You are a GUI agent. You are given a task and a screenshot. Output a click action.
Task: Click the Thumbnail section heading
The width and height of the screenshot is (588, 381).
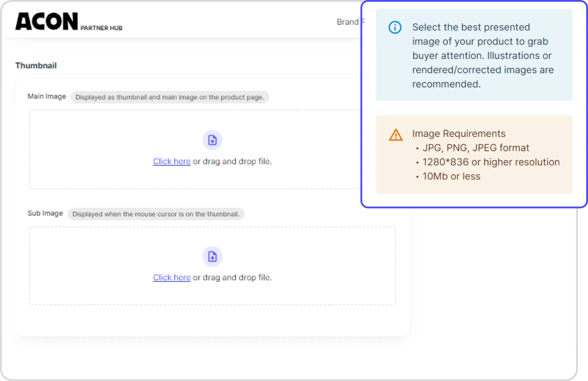pos(36,65)
